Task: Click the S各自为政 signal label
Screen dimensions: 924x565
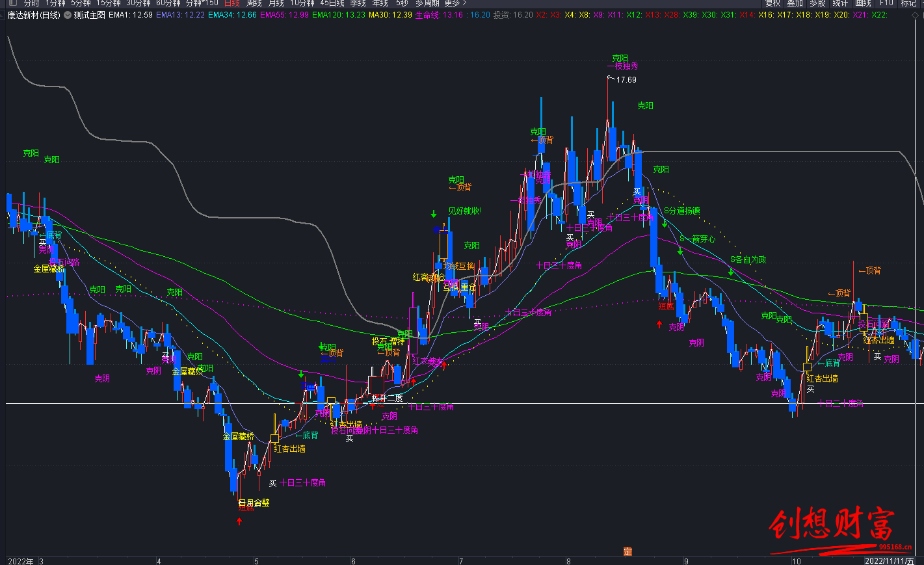Action: point(748,259)
